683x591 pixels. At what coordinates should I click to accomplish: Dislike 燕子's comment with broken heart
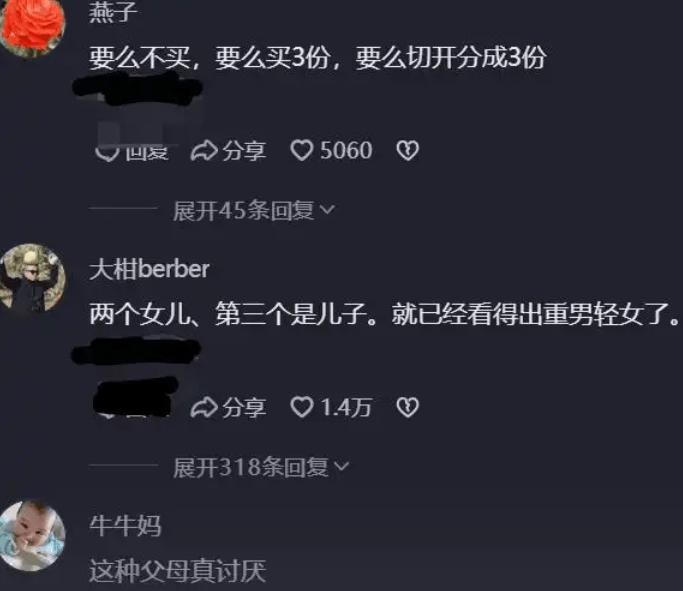tap(408, 151)
